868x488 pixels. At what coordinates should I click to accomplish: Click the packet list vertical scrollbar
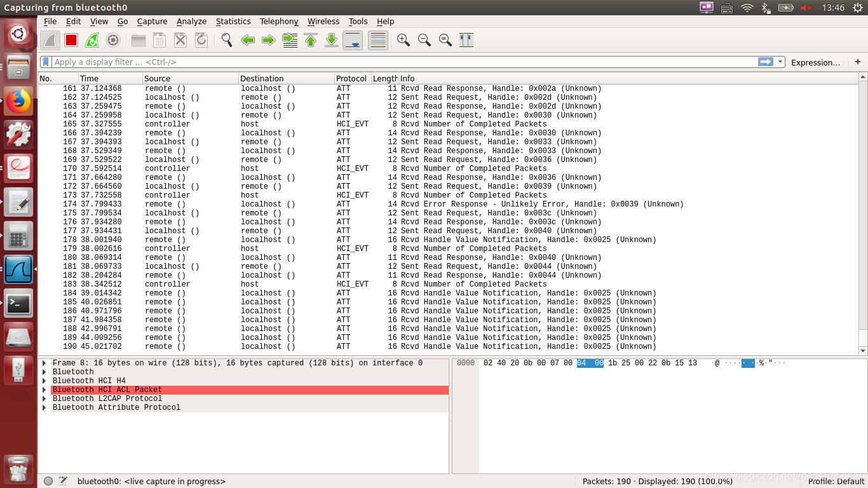click(x=863, y=214)
